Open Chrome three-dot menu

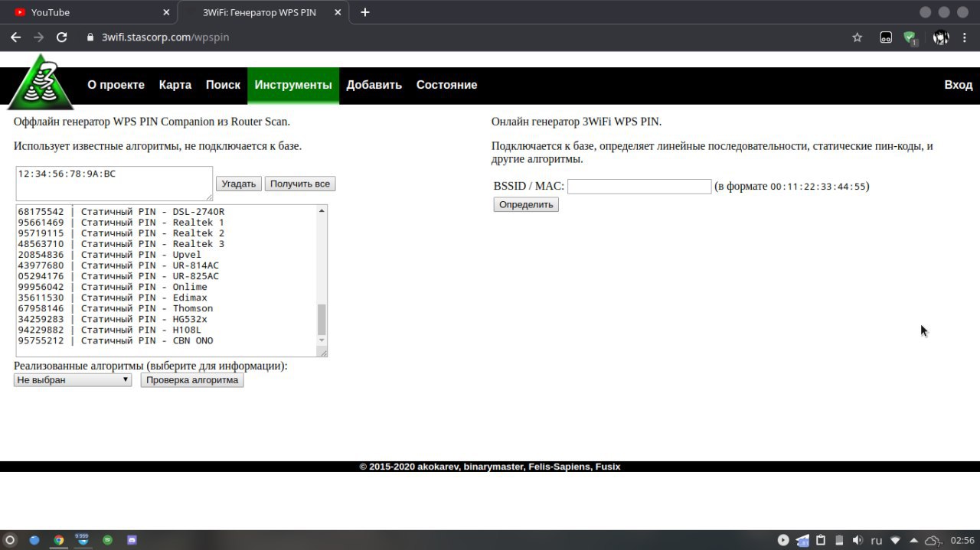(x=965, y=37)
